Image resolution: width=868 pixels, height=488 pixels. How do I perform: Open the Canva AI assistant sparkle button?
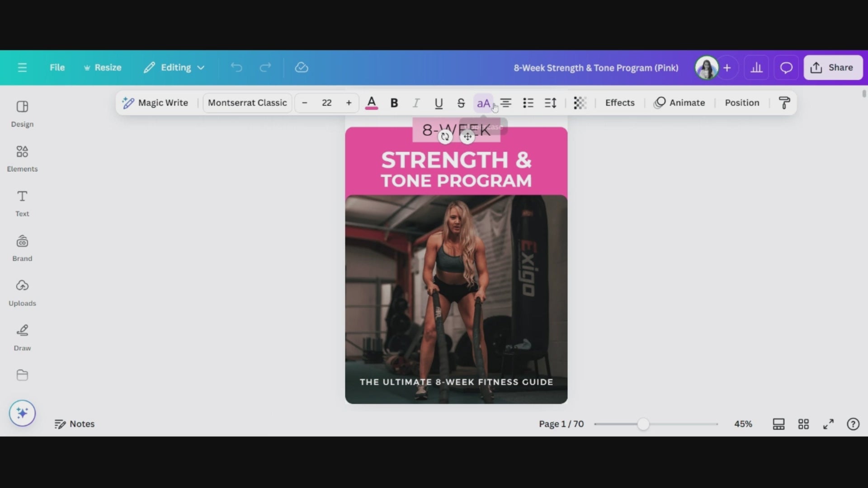22,413
